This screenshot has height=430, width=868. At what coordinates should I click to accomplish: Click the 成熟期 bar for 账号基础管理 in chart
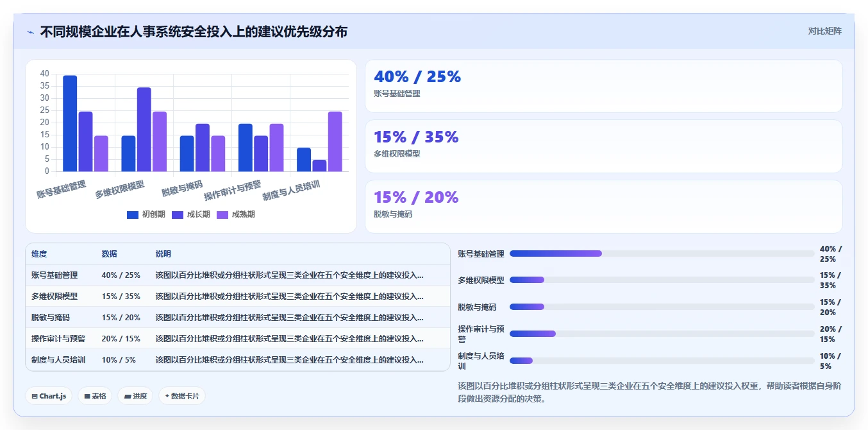[x=101, y=153]
